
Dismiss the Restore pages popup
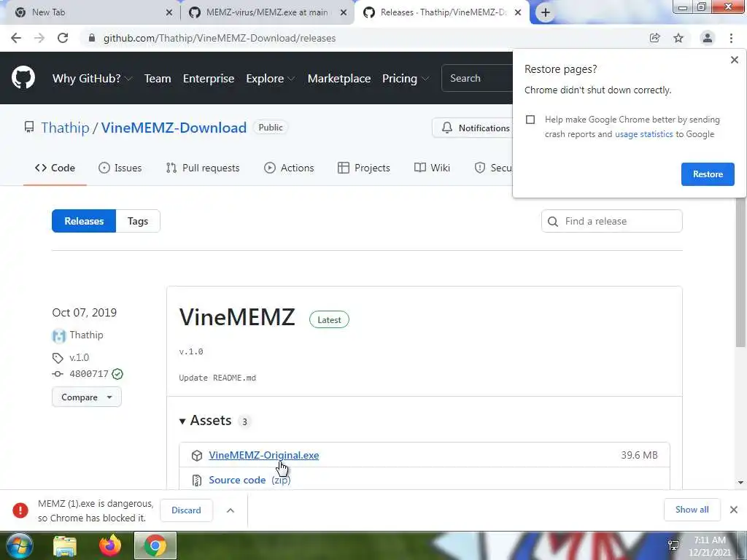tap(734, 60)
